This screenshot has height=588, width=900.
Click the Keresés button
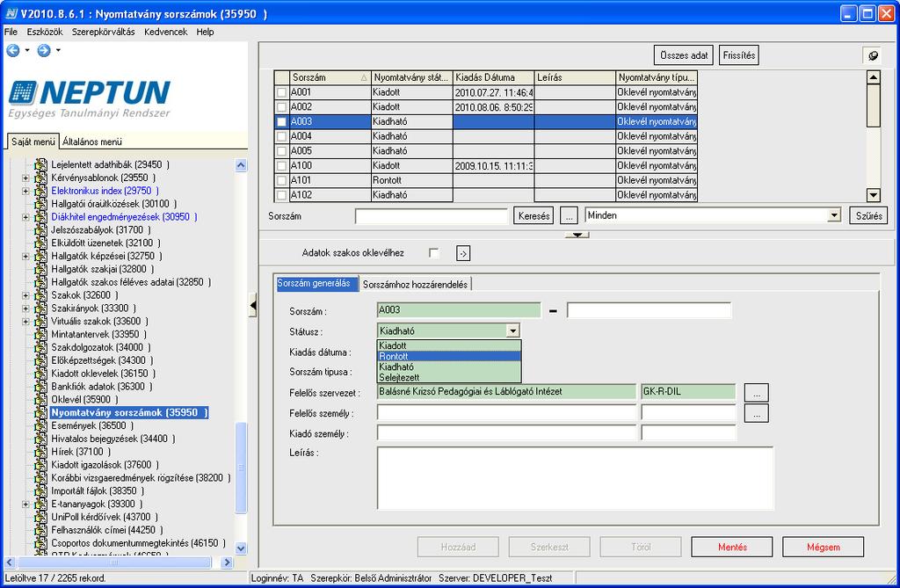pos(533,216)
